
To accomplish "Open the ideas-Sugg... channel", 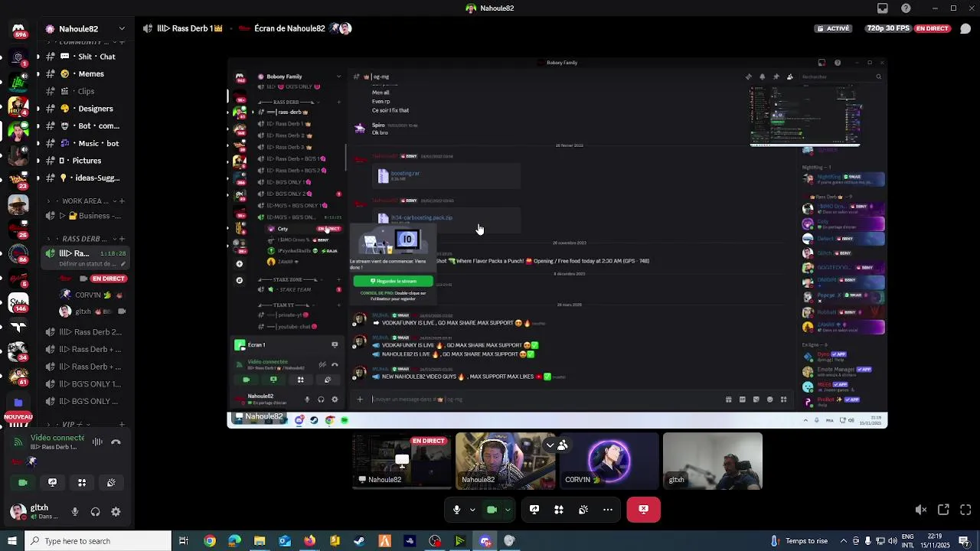I will [x=87, y=178].
